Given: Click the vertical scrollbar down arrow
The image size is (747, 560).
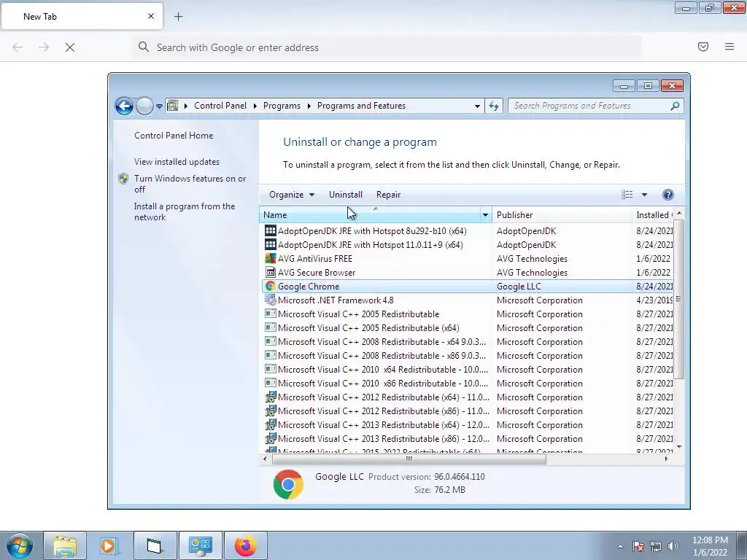Looking at the screenshot, I should (x=679, y=447).
